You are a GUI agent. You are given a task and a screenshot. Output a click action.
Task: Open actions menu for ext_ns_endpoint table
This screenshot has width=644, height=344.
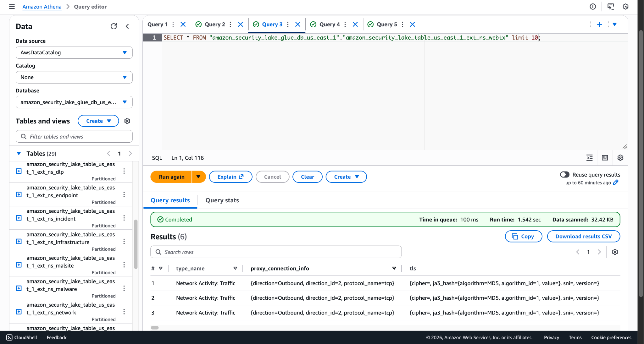(124, 194)
